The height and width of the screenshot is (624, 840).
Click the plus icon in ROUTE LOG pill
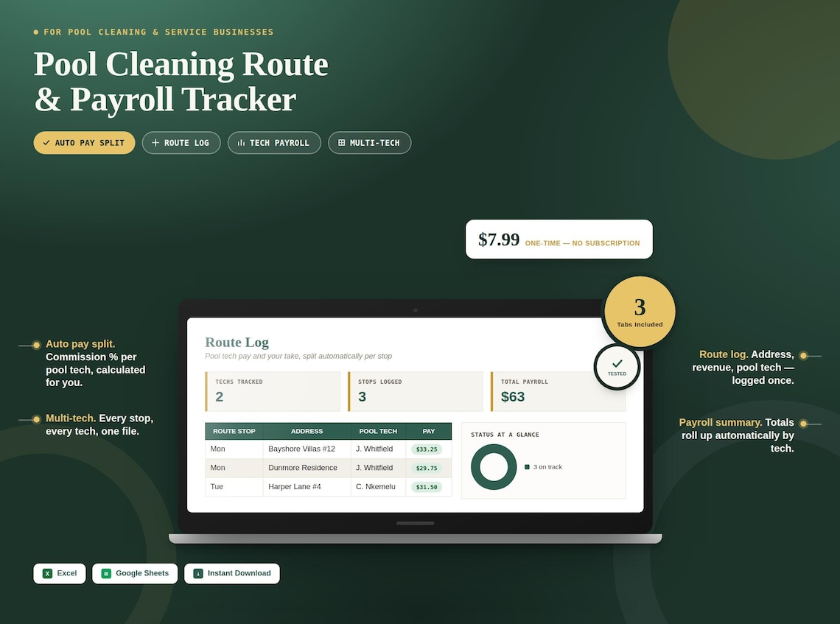[155, 142]
